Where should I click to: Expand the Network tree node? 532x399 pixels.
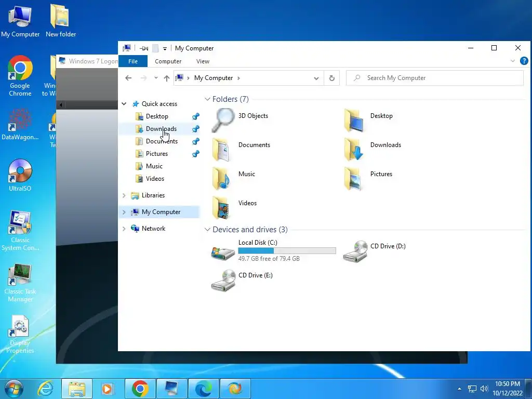pos(124,229)
